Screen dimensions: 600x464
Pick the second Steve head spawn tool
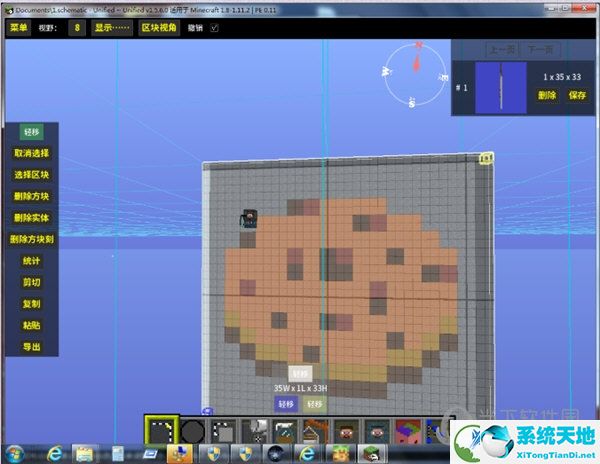(x=377, y=431)
